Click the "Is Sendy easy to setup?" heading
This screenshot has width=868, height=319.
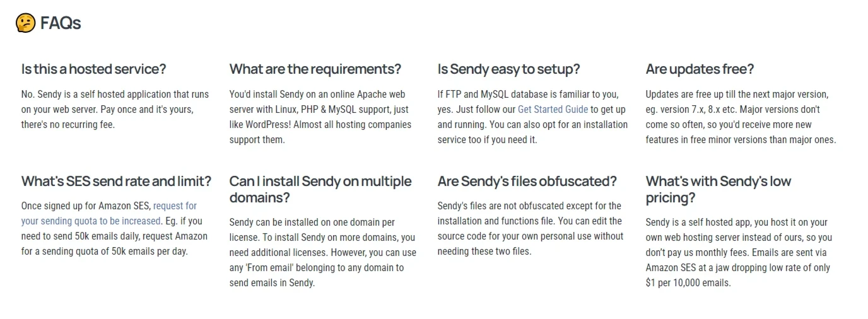508,69
